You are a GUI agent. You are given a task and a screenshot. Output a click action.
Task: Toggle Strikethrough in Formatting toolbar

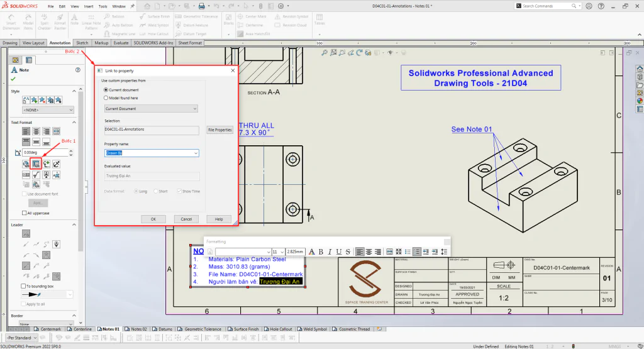point(348,252)
